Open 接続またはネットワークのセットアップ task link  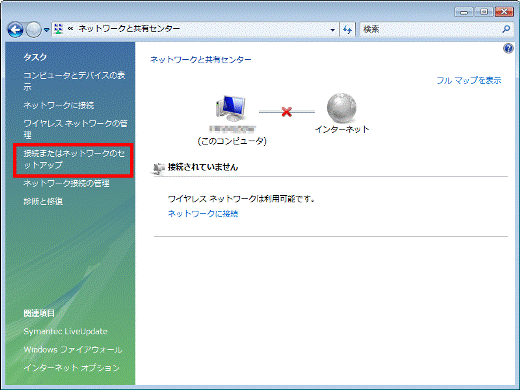(74, 159)
